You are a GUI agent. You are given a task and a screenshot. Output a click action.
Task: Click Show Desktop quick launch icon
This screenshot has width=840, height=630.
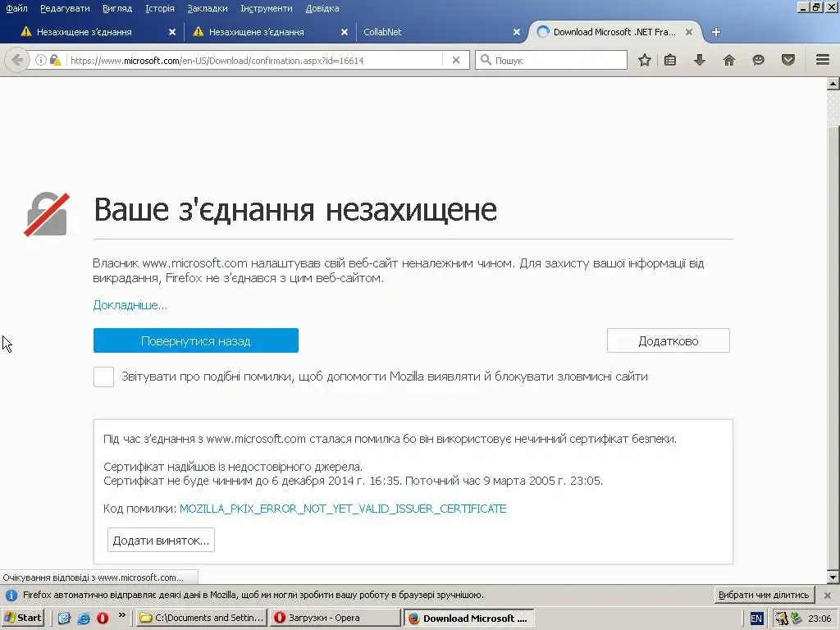tap(64, 618)
